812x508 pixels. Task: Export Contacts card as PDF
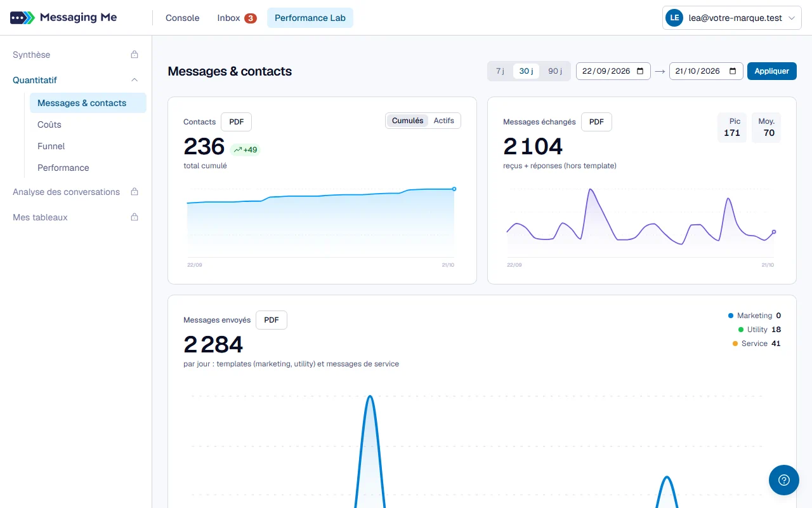(x=237, y=122)
